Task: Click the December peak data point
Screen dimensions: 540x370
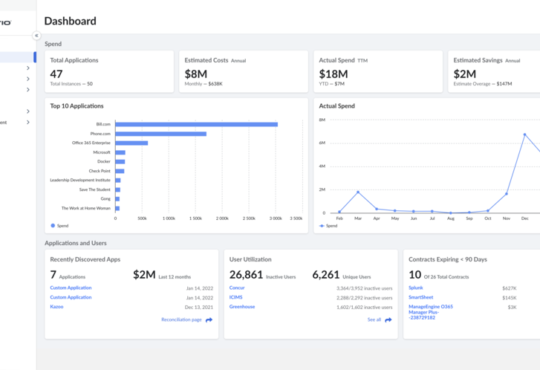Action: (x=525, y=134)
